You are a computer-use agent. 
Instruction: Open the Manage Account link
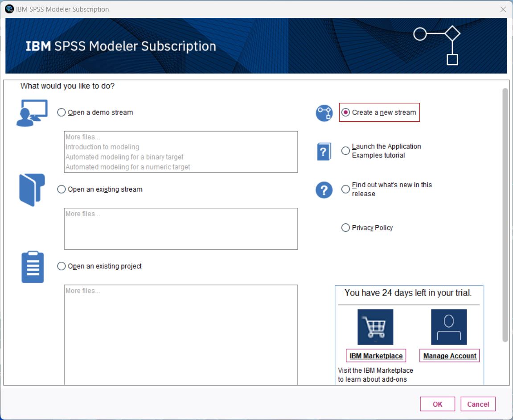450,356
